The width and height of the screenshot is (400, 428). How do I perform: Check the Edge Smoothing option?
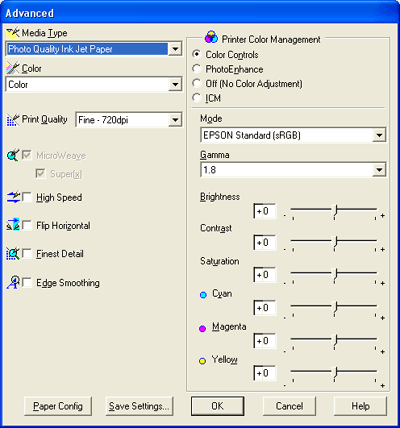click(x=27, y=283)
